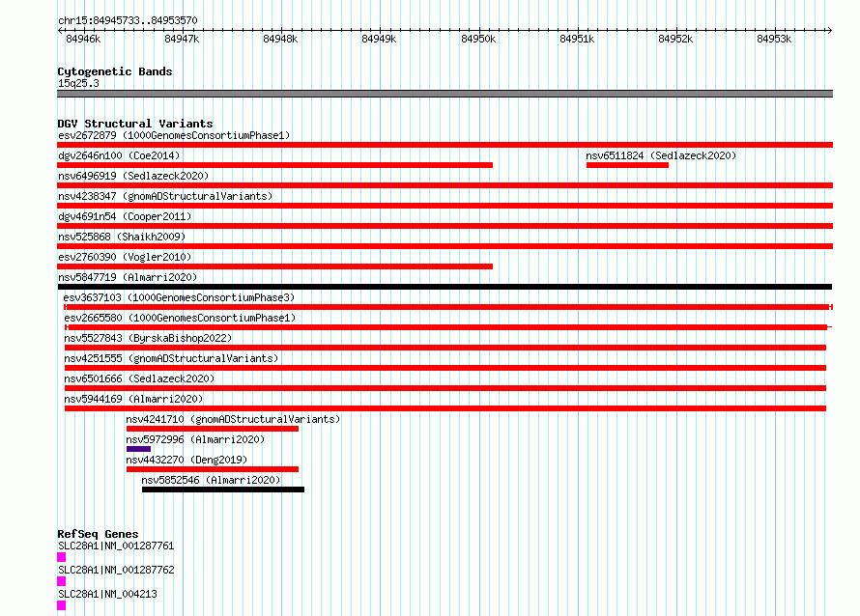The image size is (860, 616).
Task: Click the 84948k ruler label
Action: 280,39
